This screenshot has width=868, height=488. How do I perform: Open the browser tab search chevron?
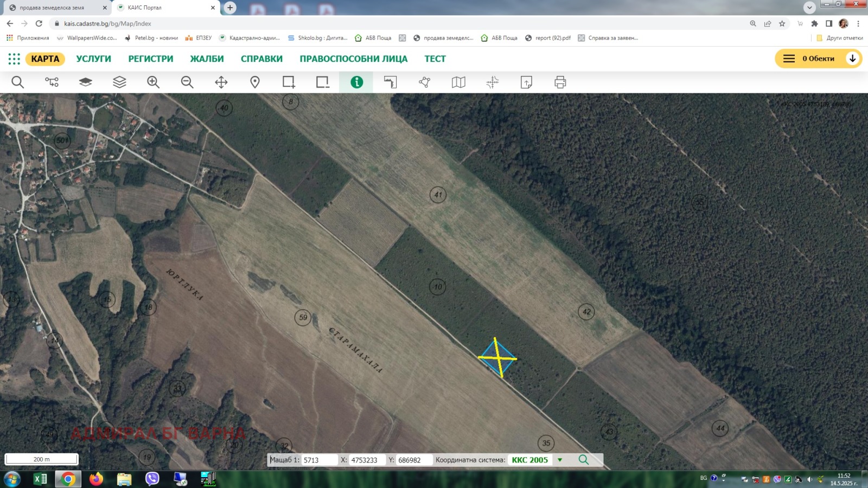pos(809,8)
